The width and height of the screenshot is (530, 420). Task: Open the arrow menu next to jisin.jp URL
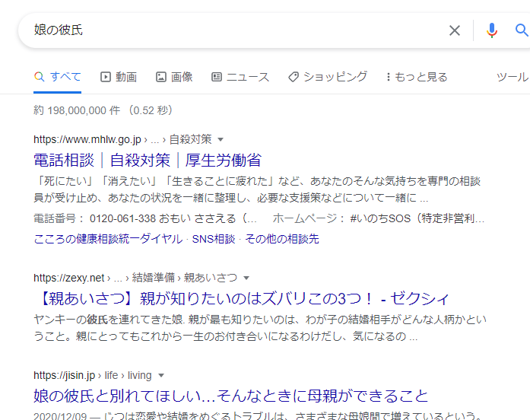click(161, 376)
